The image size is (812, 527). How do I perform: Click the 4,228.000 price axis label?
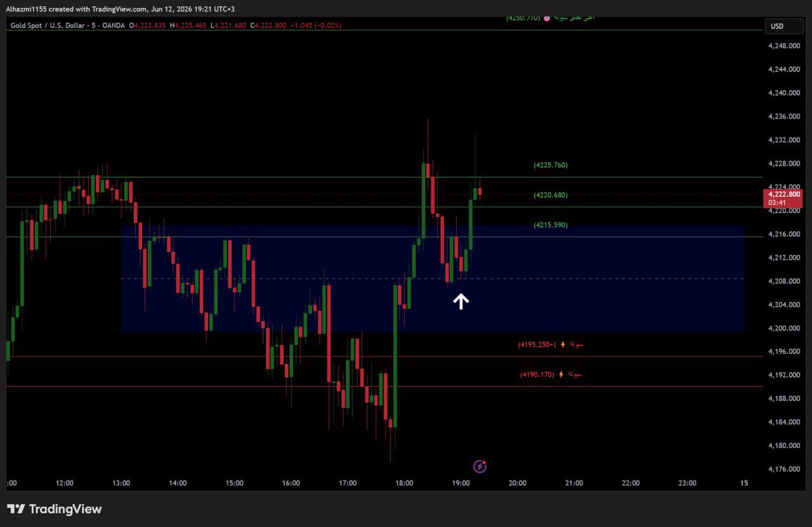tap(785, 164)
